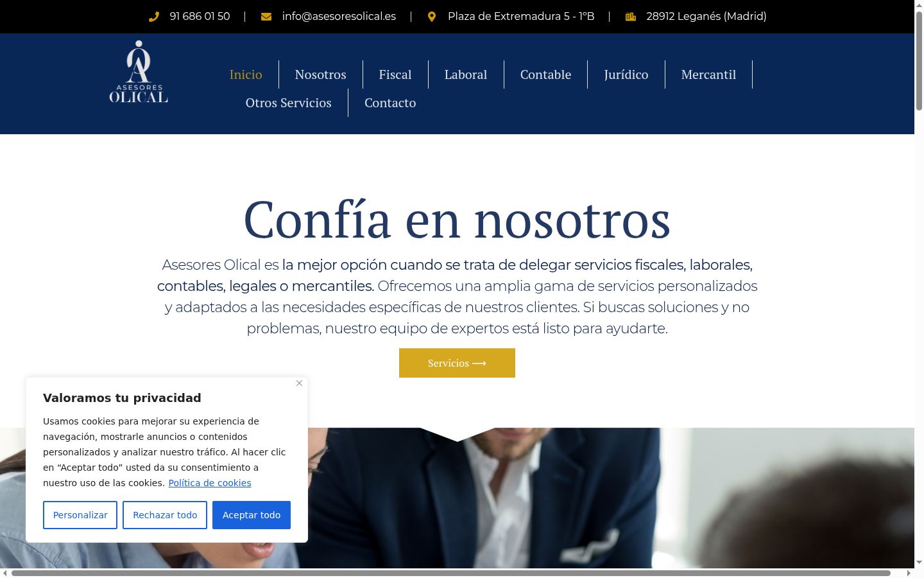924x578 pixels.
Task: Select Mercantil in the navigation
Action: click(x=708, y=74)
